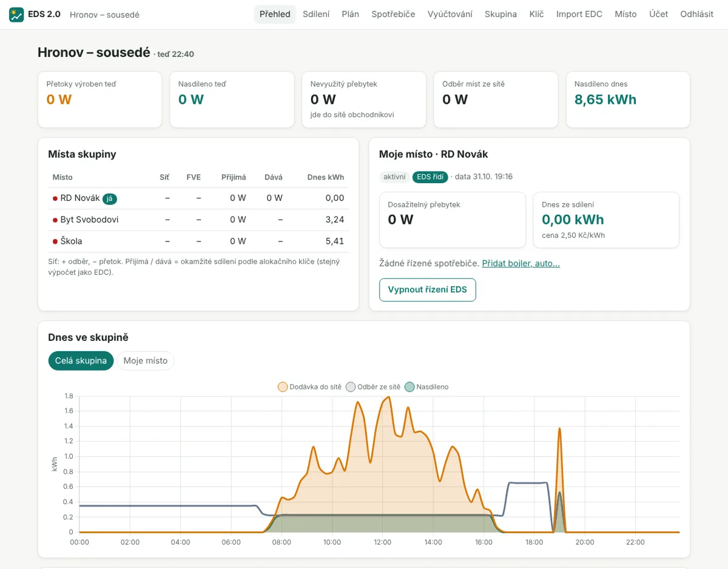Click the 3,24 value in Byt Svobodovi row
728x569 pixels.
[x=335, y=220]
